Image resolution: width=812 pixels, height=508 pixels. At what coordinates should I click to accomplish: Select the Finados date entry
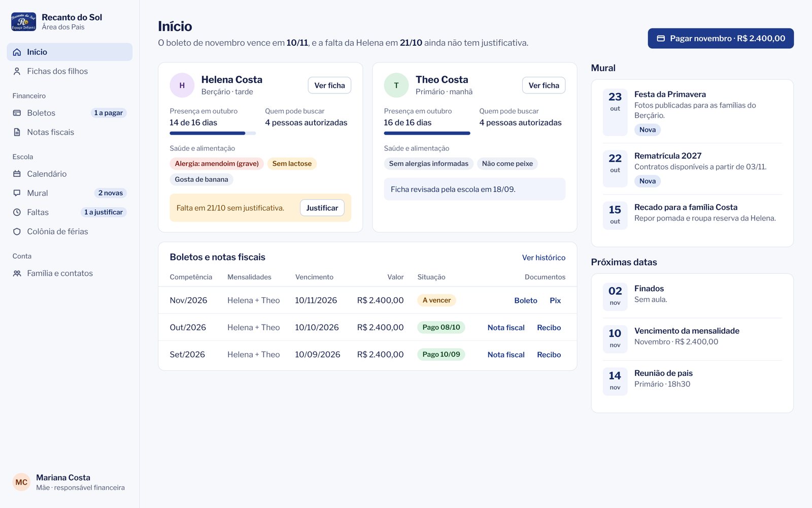point(692,296)
